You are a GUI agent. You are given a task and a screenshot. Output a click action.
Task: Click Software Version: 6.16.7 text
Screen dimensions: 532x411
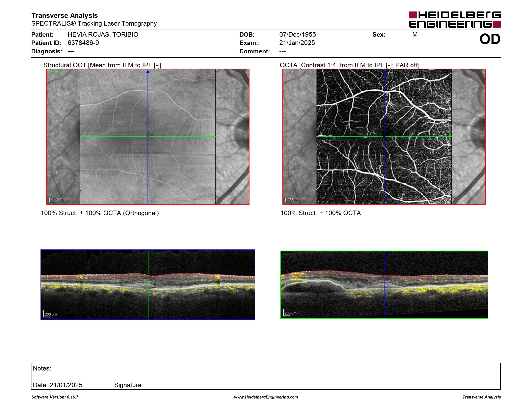[x=55, y=397]
